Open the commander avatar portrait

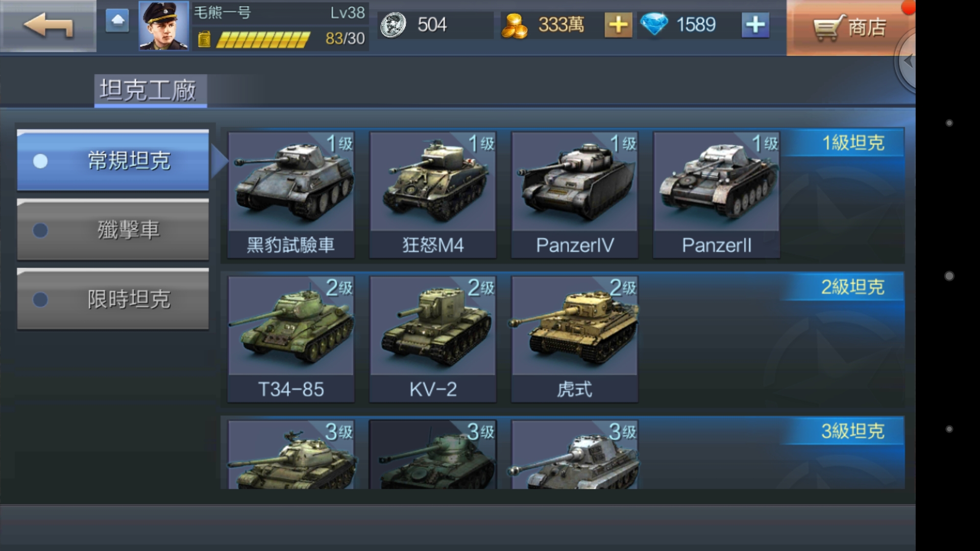[164, 26]
